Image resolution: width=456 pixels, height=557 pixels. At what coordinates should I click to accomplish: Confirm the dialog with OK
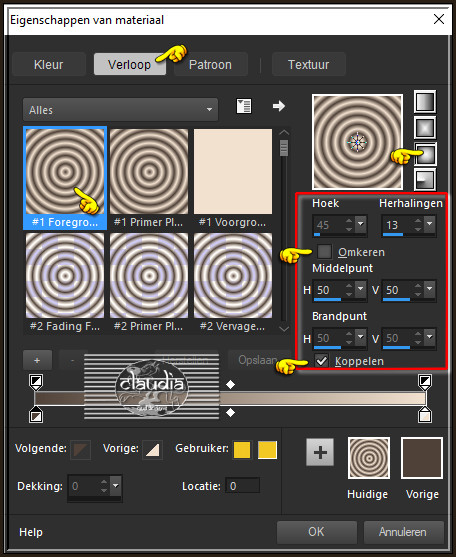[x=316, y=532]
